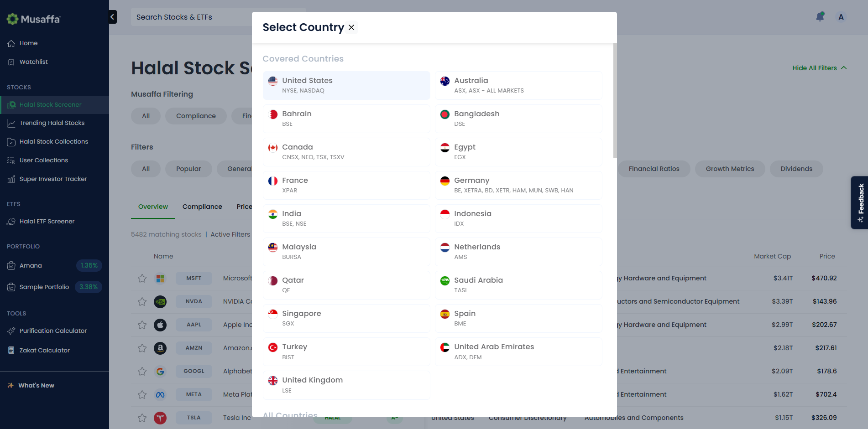Toggle the watchlist star for AMZN
This screenshot has width=868, height=429.
tap(142, 348)
